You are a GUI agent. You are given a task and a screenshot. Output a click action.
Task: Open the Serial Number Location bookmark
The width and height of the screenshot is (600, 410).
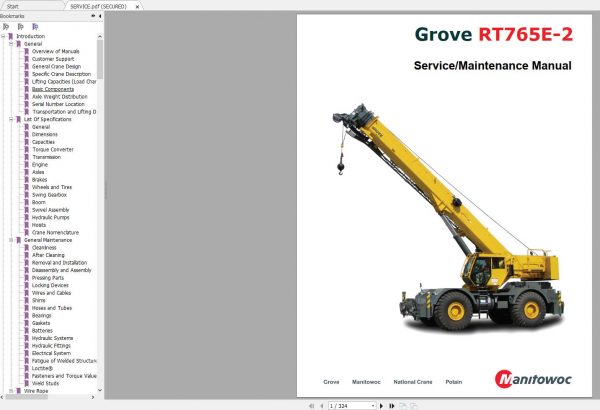tap(58, 104)
